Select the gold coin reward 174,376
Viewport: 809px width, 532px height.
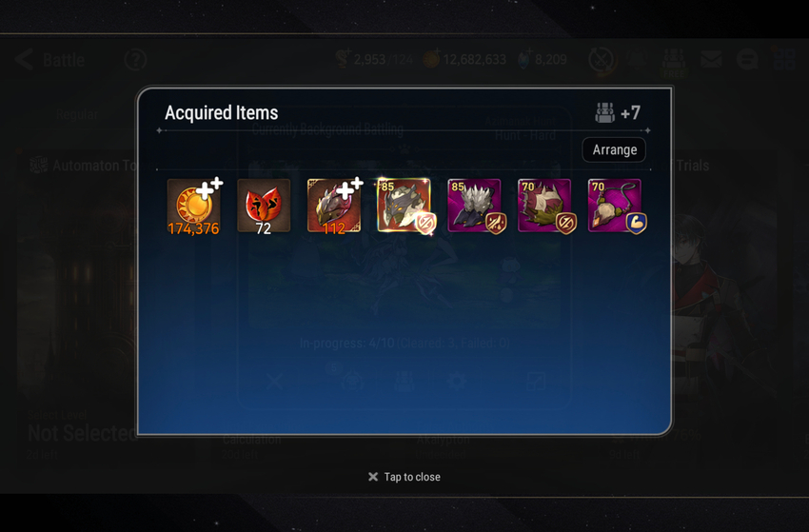point(193,206)
